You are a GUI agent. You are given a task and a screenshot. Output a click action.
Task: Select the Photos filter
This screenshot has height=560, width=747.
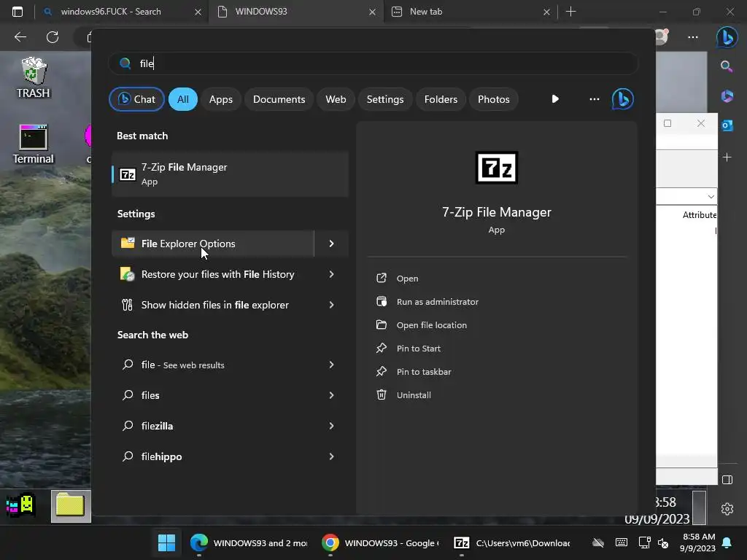pos(494,99)
